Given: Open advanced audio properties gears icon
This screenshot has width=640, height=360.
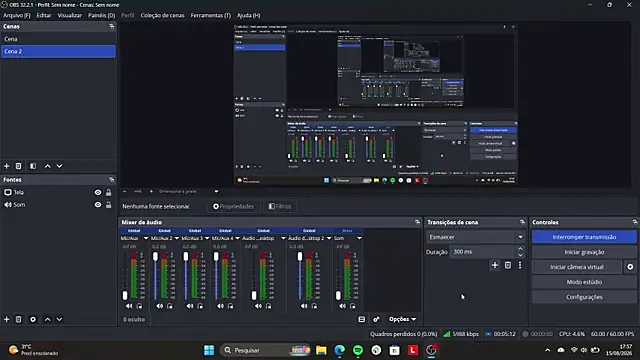Looking at the screenshot, I should 376,319.
